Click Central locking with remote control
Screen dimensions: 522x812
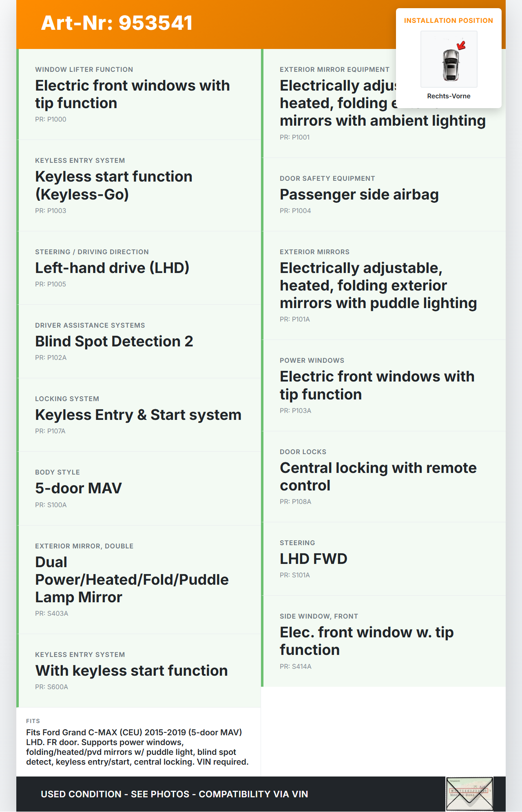click(x=378, y=477)
